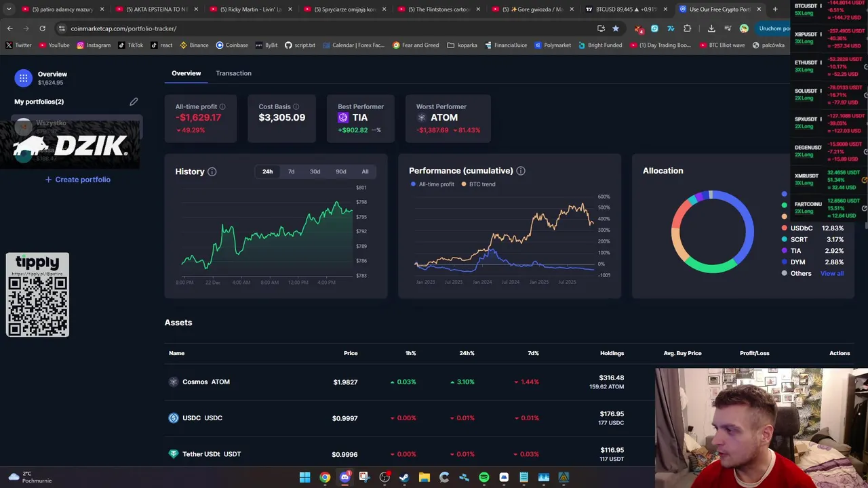Select the All history range
Screen dimensions: 868x488
[x=365, y=171]
